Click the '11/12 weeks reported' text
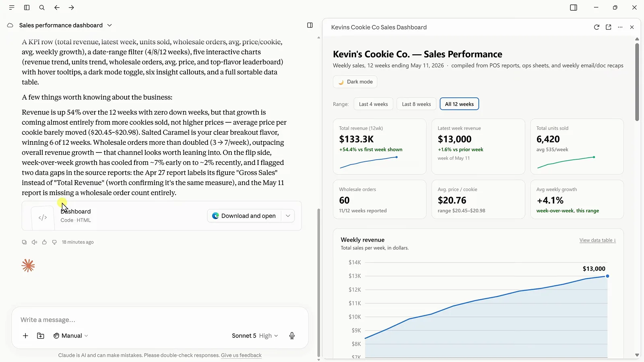Image resolution: width=644 pixels, height=362 pixels. pyautogui.click(x=363, y=211)
